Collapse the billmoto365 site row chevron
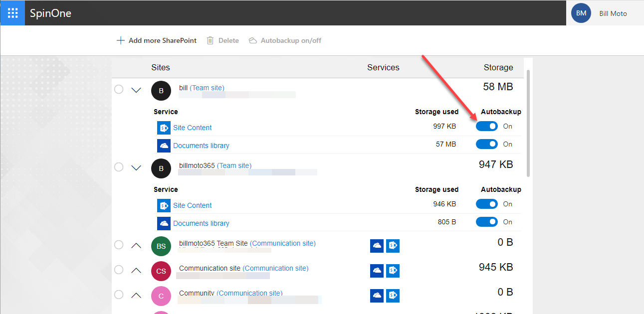Viewport: 644px width, 314px height. tap(136, 168)
